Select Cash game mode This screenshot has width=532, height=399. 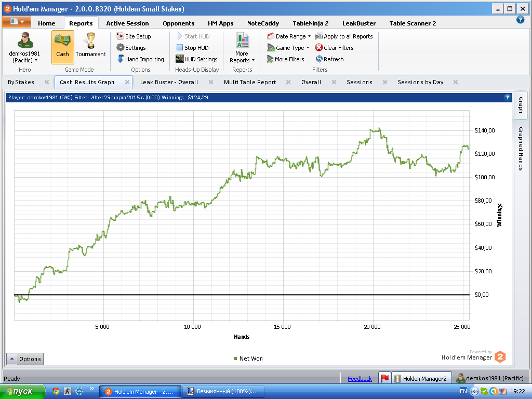click(62, 47)
